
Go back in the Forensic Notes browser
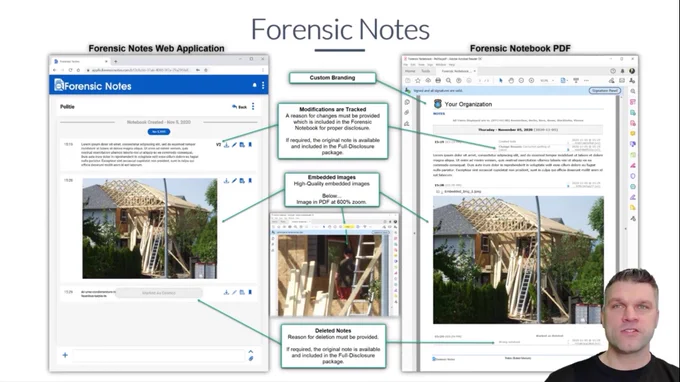click(x=55, y=70)
